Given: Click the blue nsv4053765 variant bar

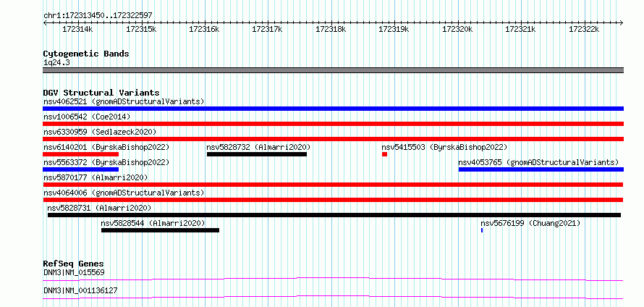Looking at the screenshot, I should click(541, 169).
